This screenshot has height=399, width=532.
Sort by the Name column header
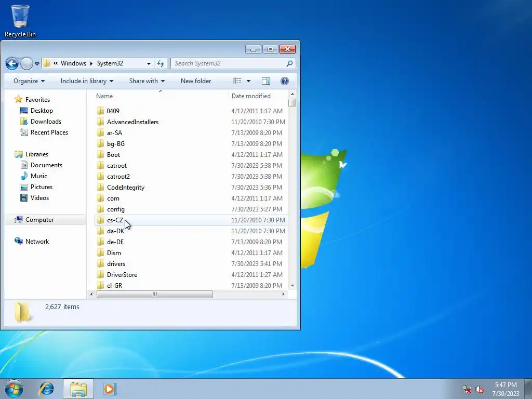[x=161, y=96]
